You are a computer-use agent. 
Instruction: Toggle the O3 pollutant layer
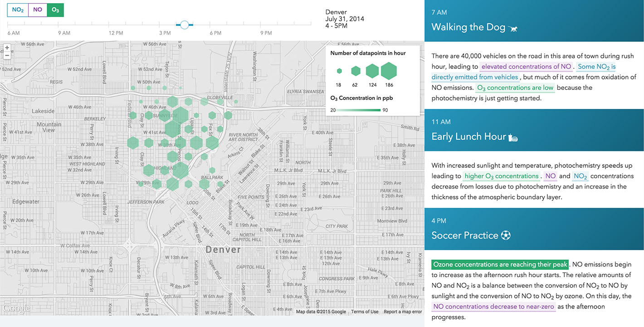tap(55, 10)
